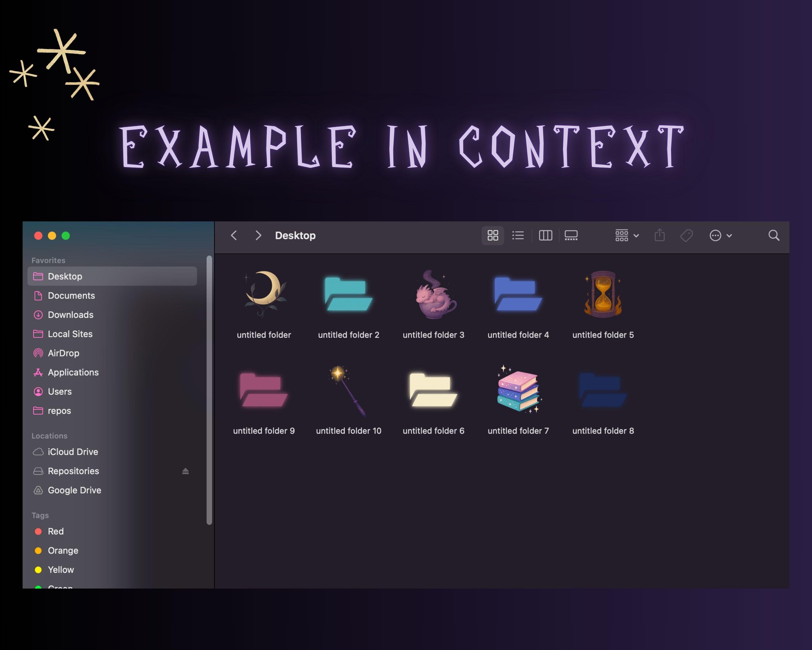This screenshot has height=650, width=812.
Task: Open Google Drive location
Action: (112, 490)
